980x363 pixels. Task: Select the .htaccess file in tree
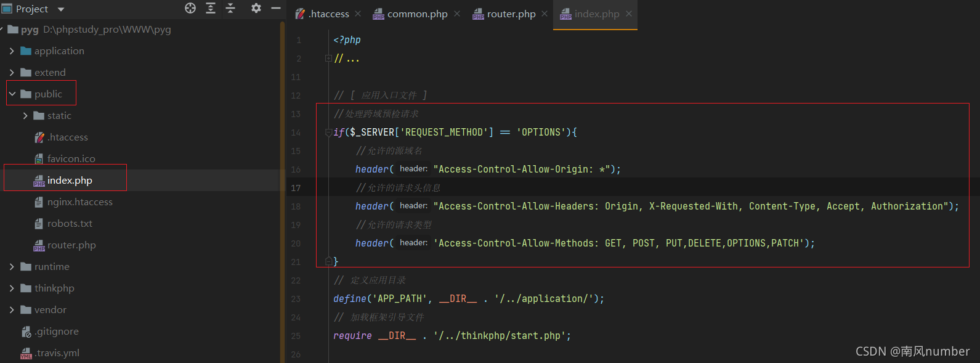pos(67,137)
